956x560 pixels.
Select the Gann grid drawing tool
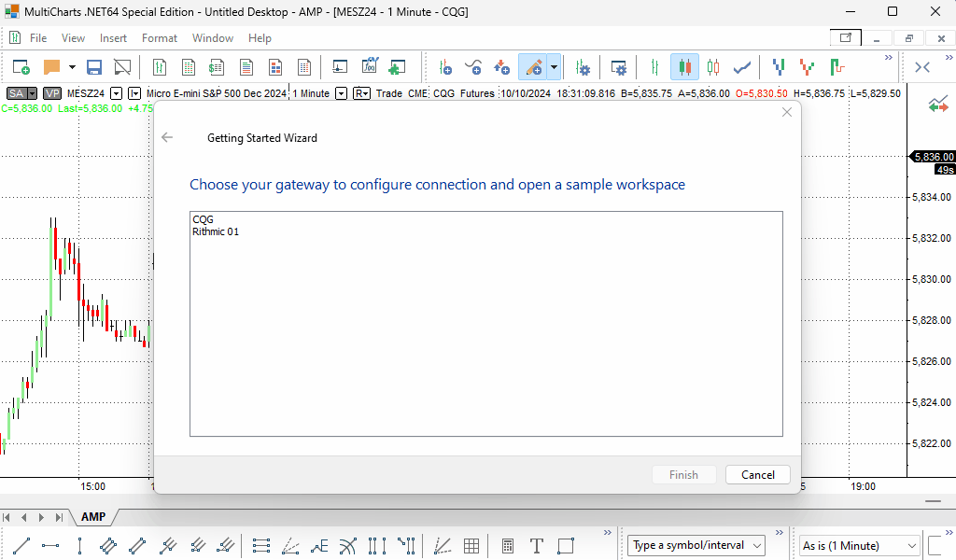click(471, 545)
